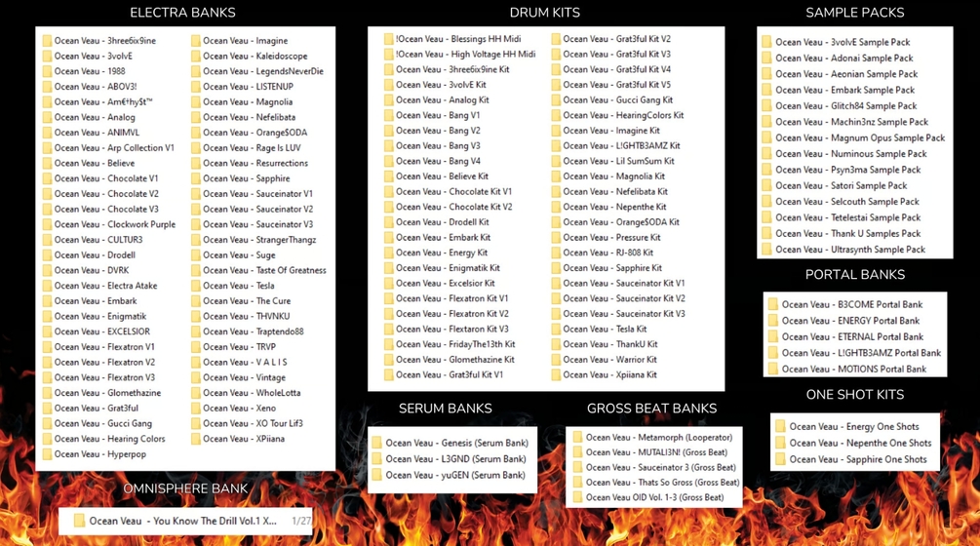This screenshot has height=546, width=980.
Task: Click 'Ocean Veau - L!GHTB3AMZ Kit' entry
Action: (x=621, y=145)
